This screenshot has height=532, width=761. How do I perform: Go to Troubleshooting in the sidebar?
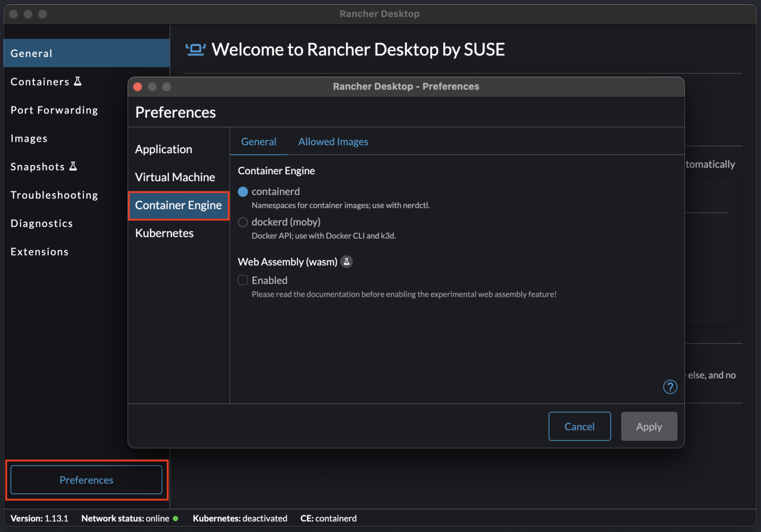coord(54,195)
